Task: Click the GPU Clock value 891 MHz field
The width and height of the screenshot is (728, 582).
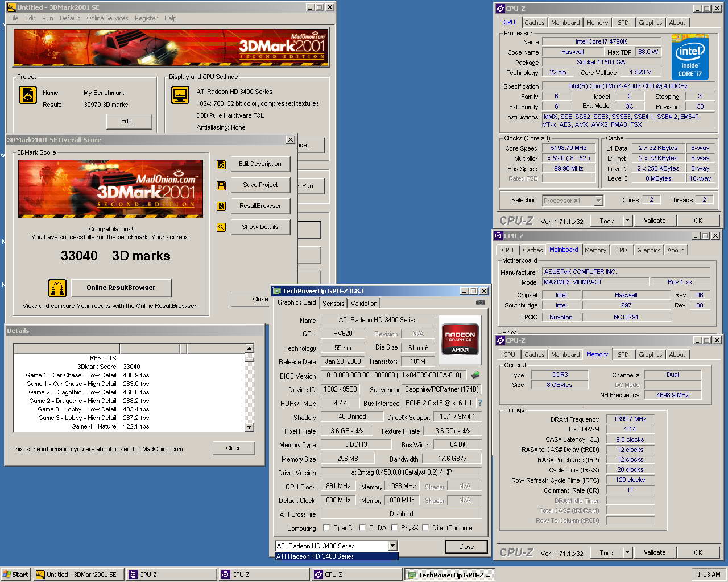Action: [x=338, y=487]
